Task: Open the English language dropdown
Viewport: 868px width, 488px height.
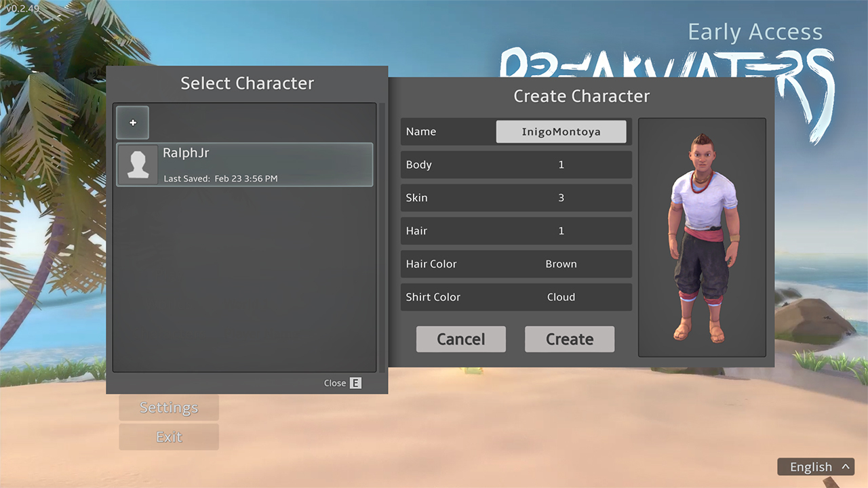Action: point(816,466)
